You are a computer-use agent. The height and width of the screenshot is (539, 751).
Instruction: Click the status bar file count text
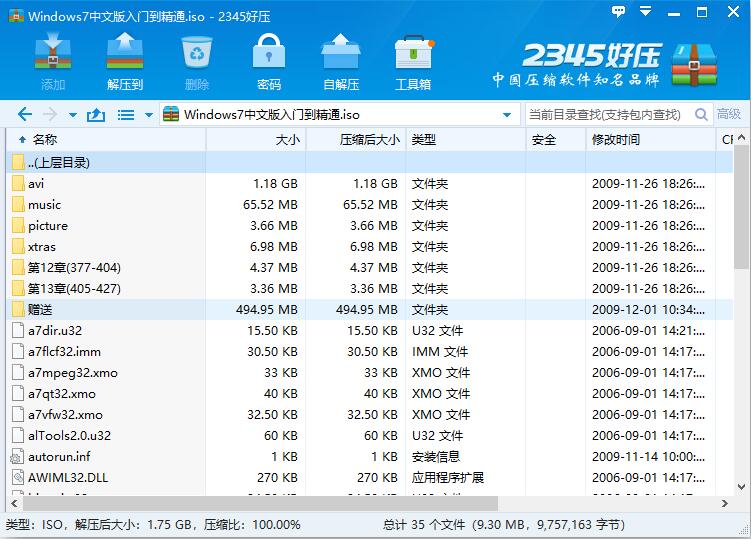(504, 525)
